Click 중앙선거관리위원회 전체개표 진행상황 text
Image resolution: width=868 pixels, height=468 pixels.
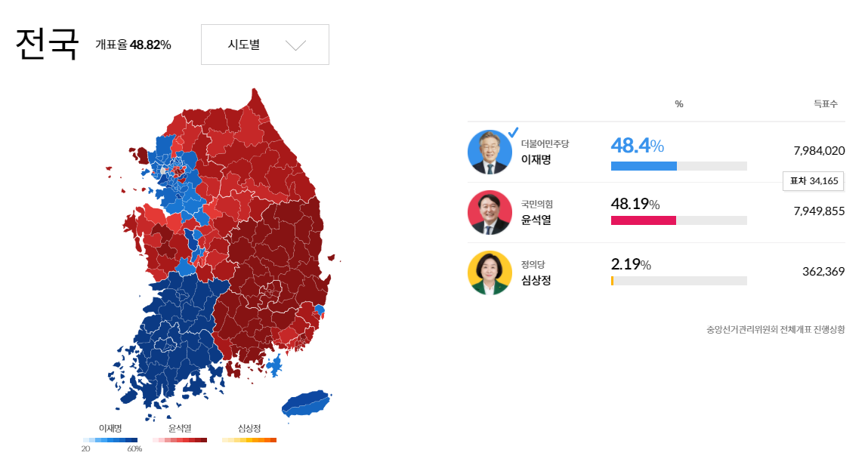pos(776,330)
